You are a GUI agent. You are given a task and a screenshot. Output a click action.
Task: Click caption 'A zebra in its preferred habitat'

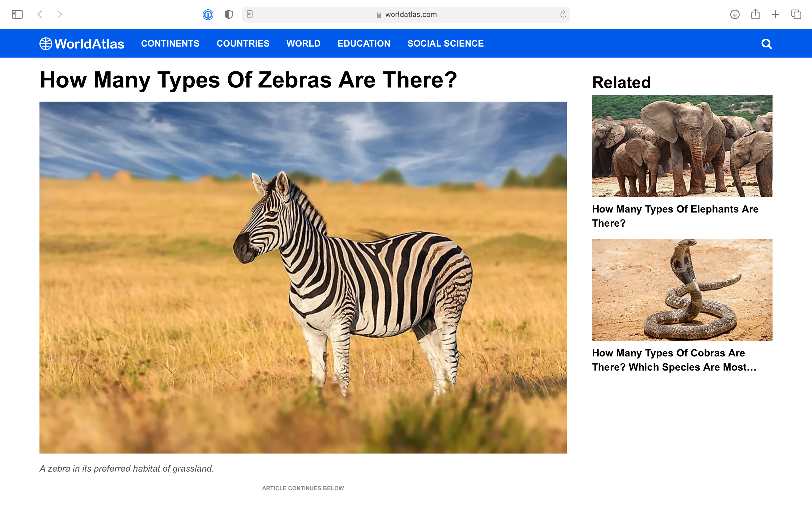(127, 468)
